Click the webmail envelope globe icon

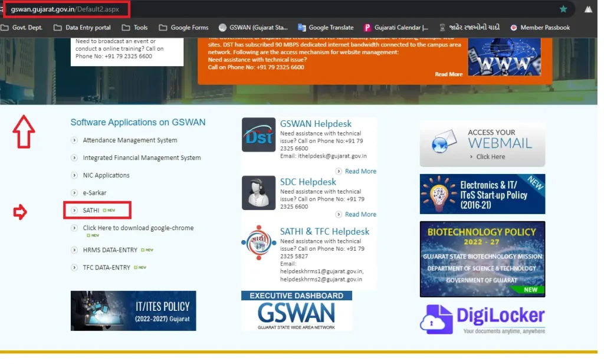pyautogui.click(x=444, y=141)
